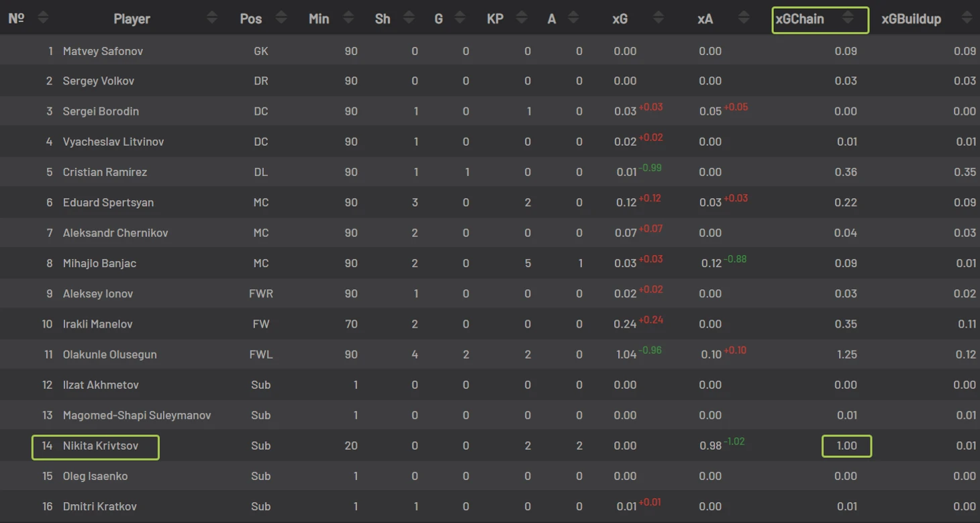This screenshot has width=980, height=523.
Task: Click sort icon beside Min header
Action: click(348, 19)
